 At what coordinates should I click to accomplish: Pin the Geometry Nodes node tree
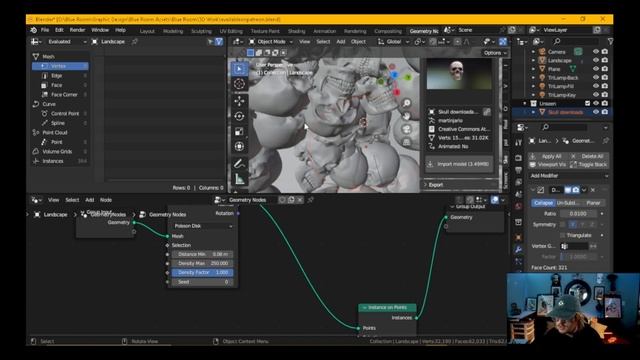tap(310, 200)
